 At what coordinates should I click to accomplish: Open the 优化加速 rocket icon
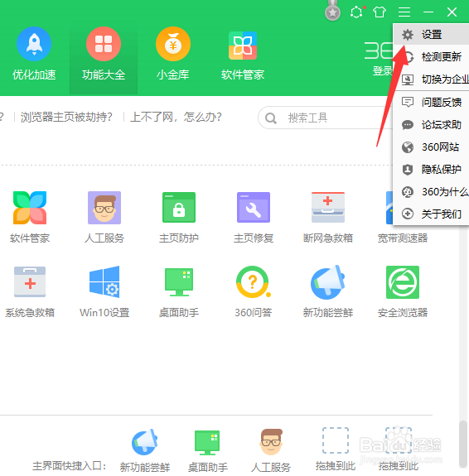34,44
